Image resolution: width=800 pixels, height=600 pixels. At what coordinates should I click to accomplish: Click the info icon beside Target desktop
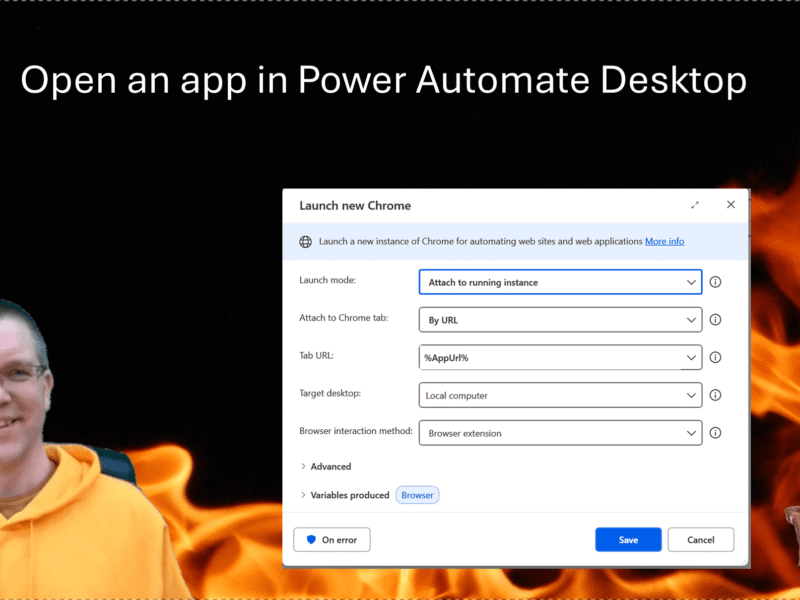715,395
